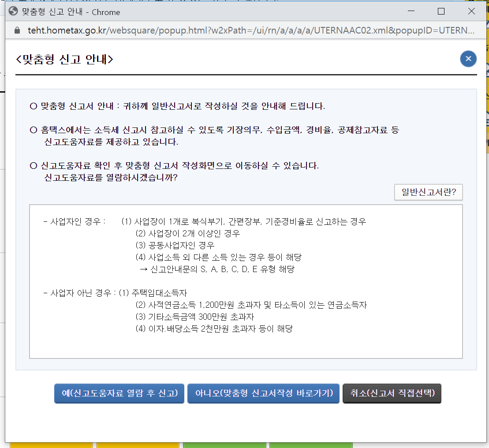Open the 일반신고서란? explanation

(428, 192)
